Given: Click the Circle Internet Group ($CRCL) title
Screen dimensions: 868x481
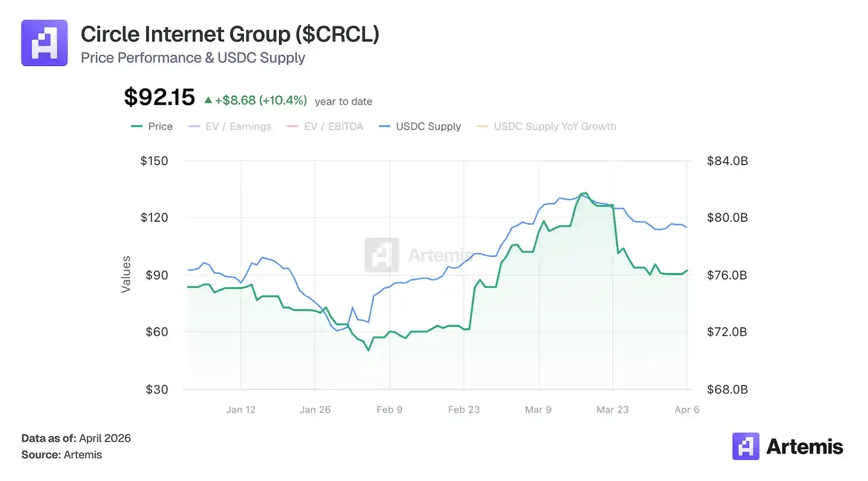Looking at the screenshot, I should pyautogui.click(x=230, y=35).
